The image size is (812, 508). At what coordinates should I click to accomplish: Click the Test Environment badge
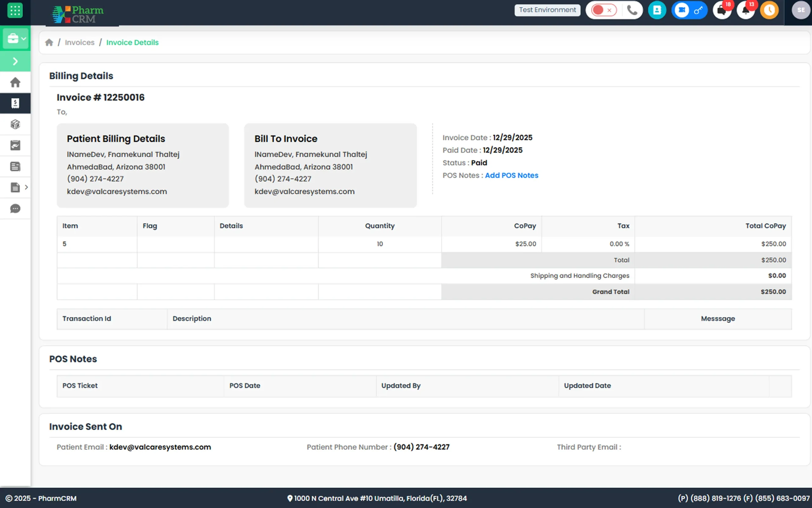coord(547,10)
